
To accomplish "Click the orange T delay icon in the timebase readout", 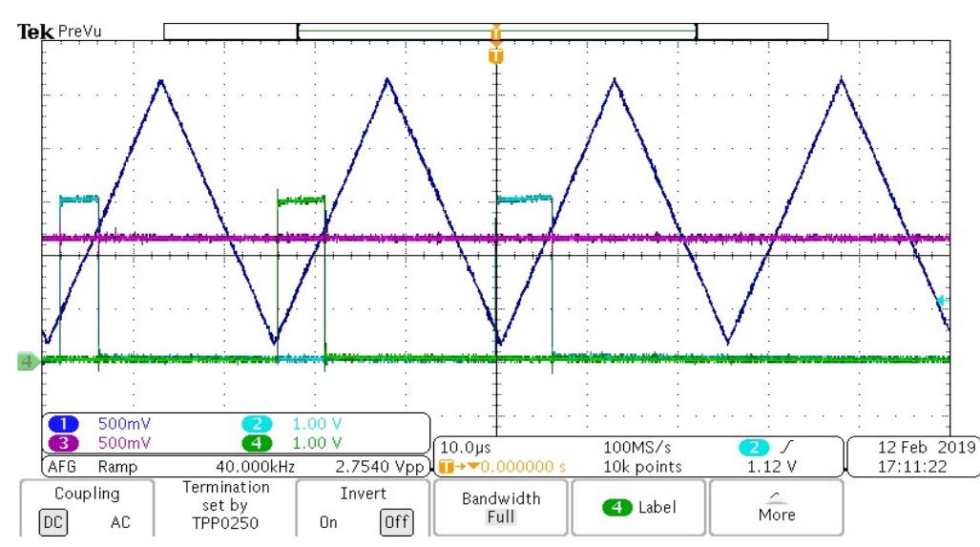I will tap(447, 467).
